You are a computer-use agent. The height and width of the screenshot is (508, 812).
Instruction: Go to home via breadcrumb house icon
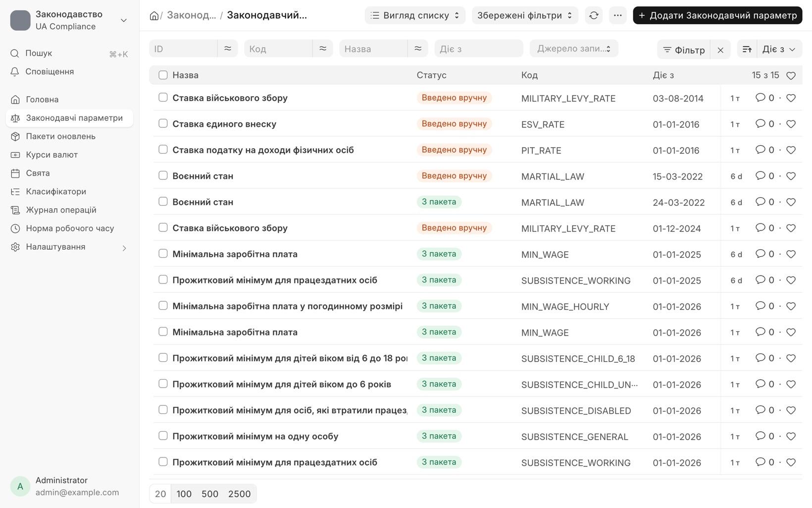154,16
